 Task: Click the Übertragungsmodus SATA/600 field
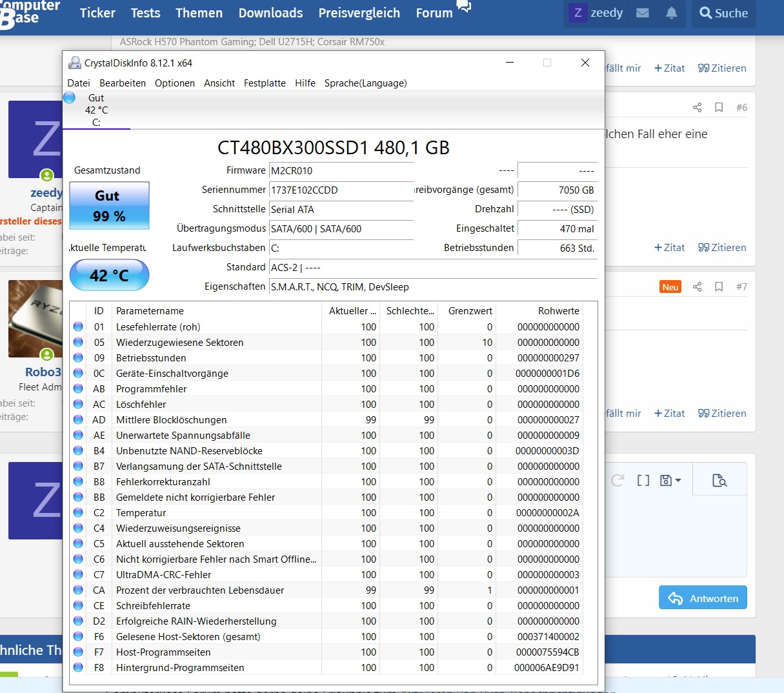click(x=341, y=229)
